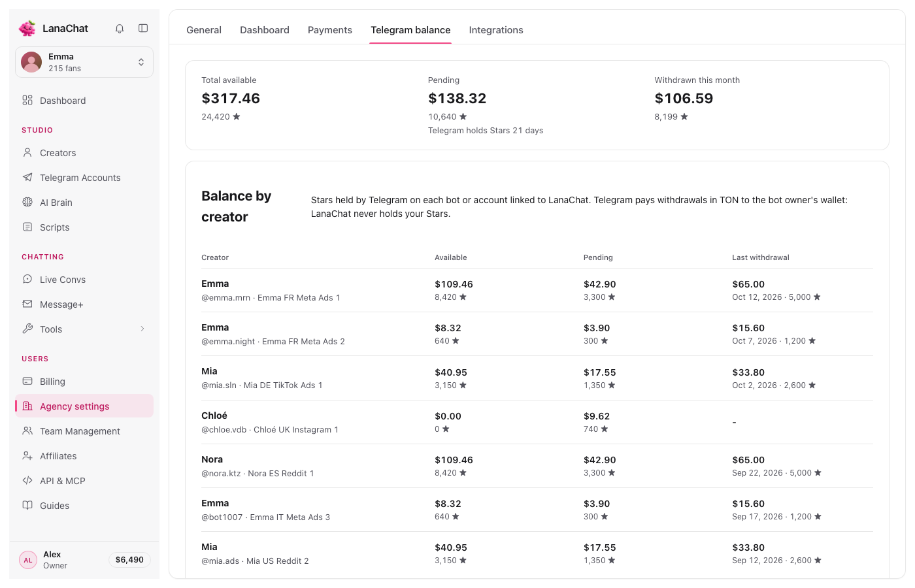
Task: Open Telegram Accounts in sidebar
Action: (x=84, y=178)
